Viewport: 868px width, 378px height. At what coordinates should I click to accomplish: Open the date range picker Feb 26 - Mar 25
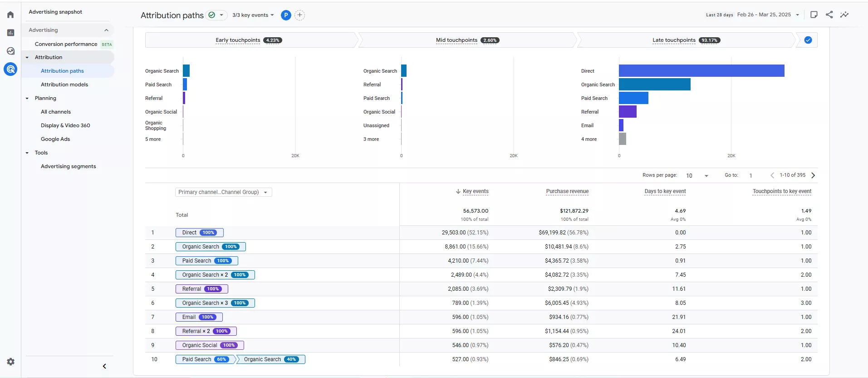click(x=768, y=15)
